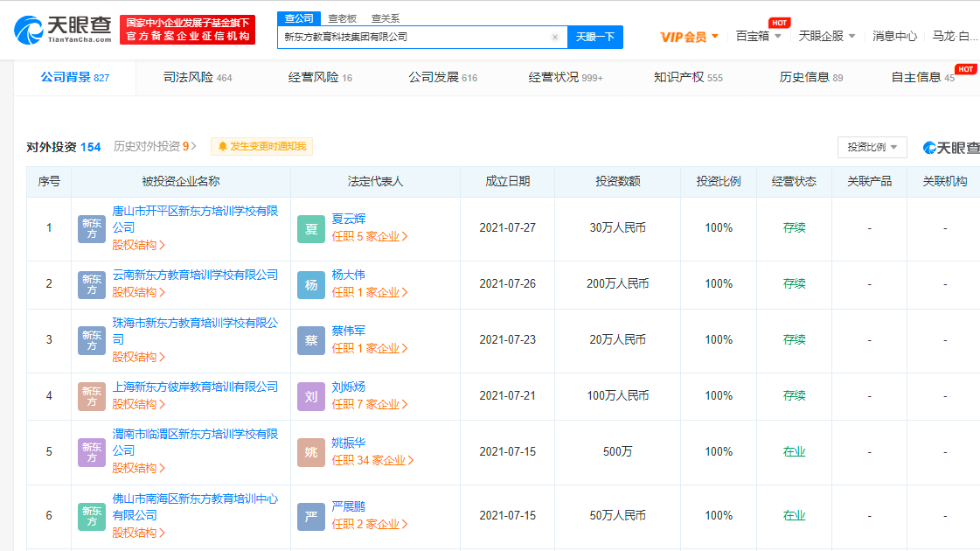Click the 新东方 logo icon in row 3

point(91,341)
